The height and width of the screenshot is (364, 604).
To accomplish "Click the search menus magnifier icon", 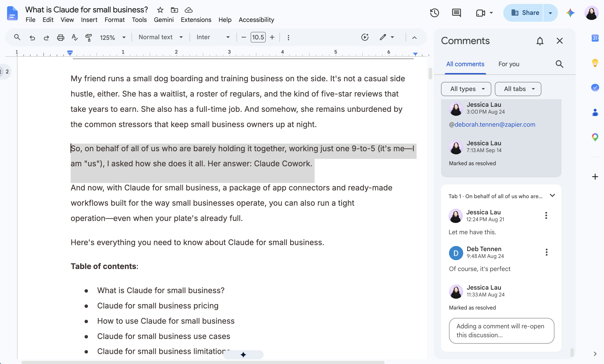I will pyautogui.click(x=17, y=37).
